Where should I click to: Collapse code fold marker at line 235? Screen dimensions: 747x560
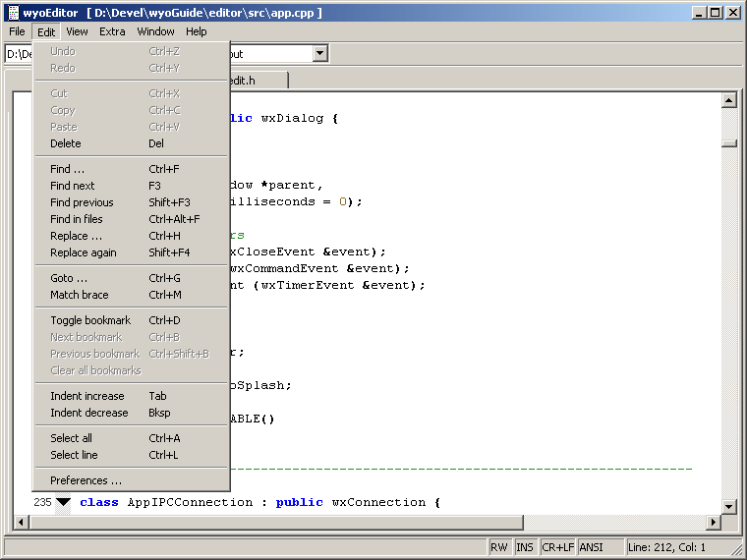tap(63, 502)
